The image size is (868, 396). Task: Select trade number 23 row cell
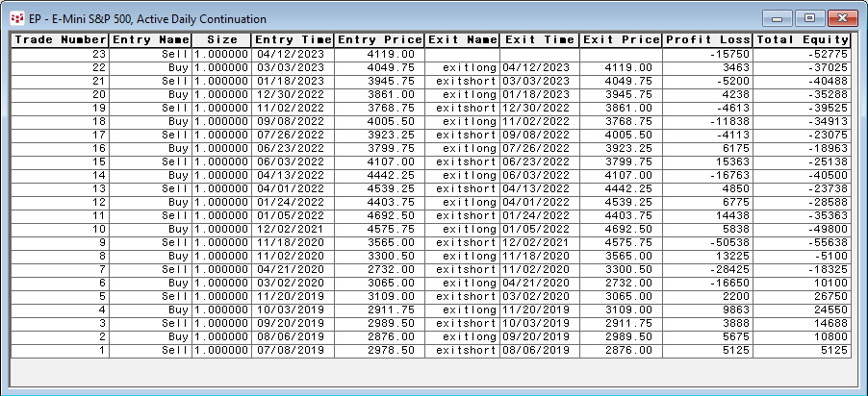59,55
